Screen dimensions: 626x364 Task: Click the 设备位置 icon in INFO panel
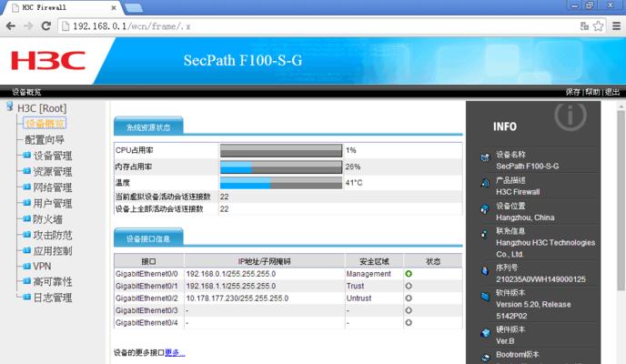(485, 208)
